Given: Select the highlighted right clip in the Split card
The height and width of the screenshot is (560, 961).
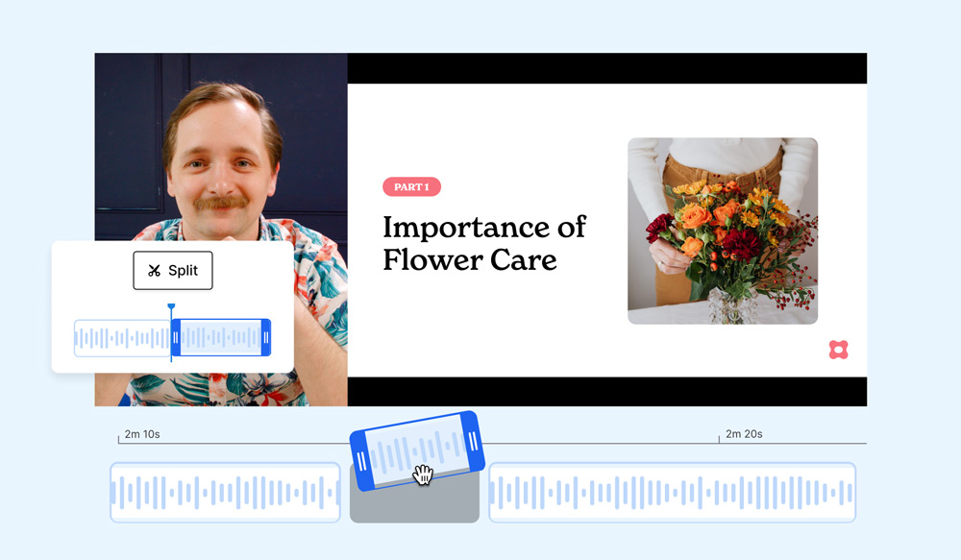Looking at the screenshot, I should pos(221,337).
